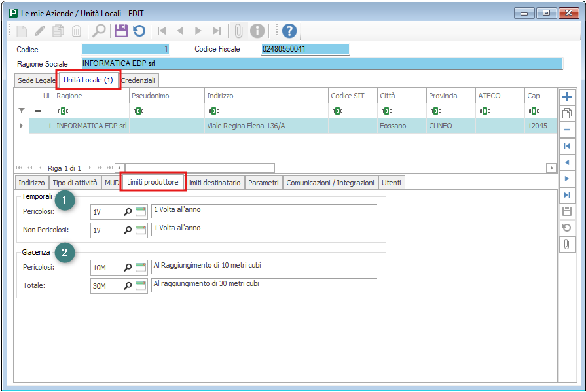Click the Save floppy disk toolbar icon
Image resolution: width=586 pixels, height=392 pixels.
[120, 31]
